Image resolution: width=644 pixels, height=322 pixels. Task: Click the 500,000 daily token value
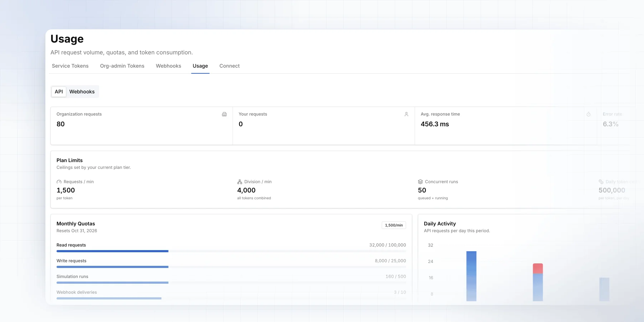[612, 190]
